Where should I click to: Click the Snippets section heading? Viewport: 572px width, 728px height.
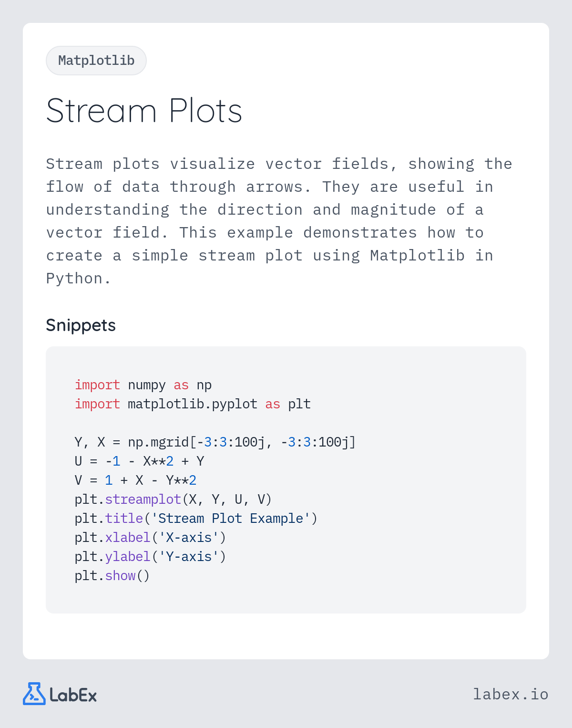point(81,325)
